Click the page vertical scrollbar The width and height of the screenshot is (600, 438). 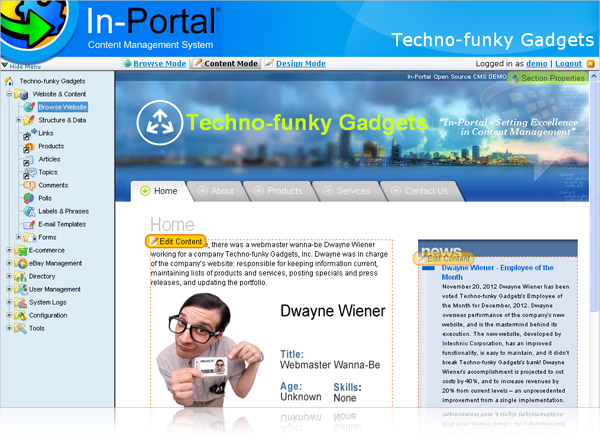point(593,195)
